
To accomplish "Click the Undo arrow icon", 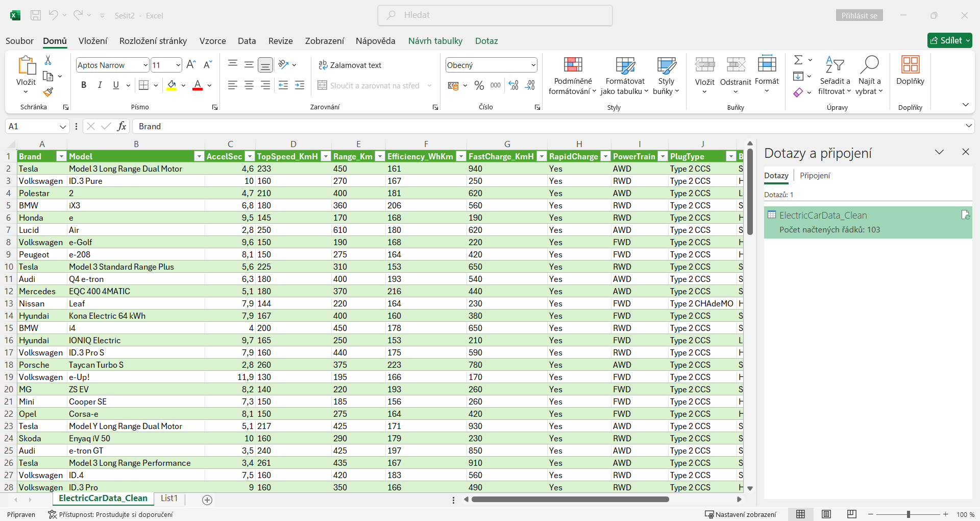I will click(53, 15).
